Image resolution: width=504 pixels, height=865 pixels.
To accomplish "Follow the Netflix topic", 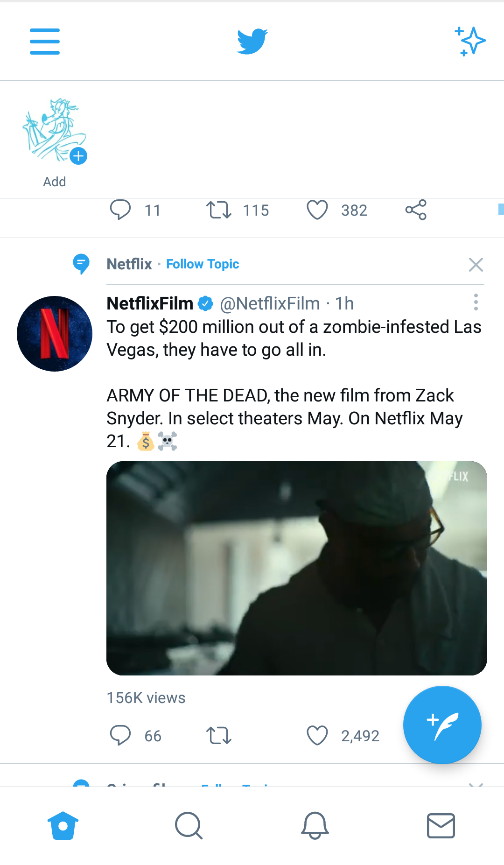I will click(203, 264).
